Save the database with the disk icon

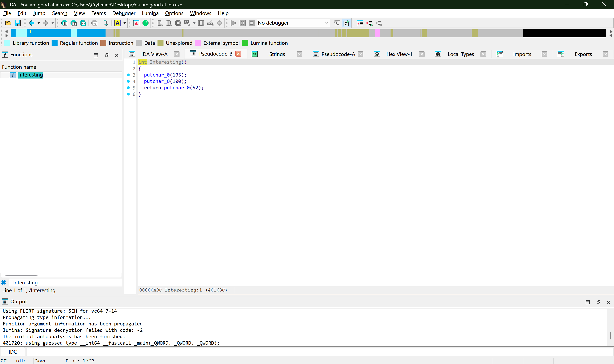click(x=17, y=23)
